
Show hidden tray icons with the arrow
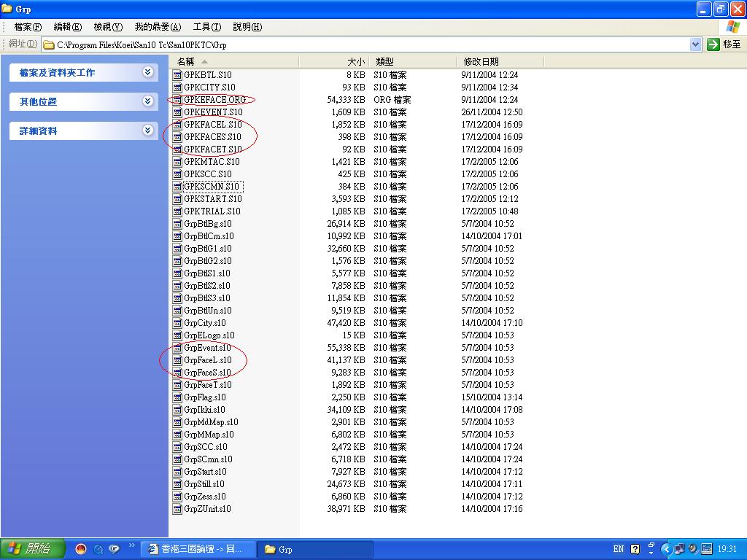tap(666, 549)
